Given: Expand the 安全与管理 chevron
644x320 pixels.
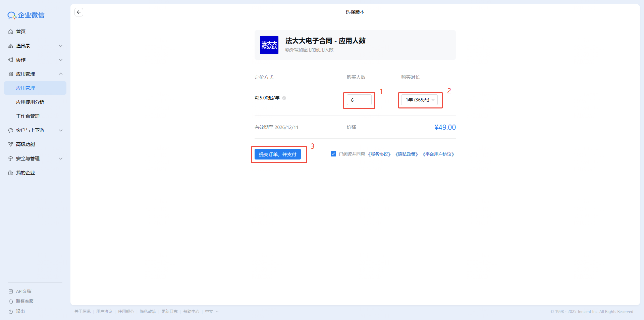Looking at the screenshot, I should pos(61,158).
